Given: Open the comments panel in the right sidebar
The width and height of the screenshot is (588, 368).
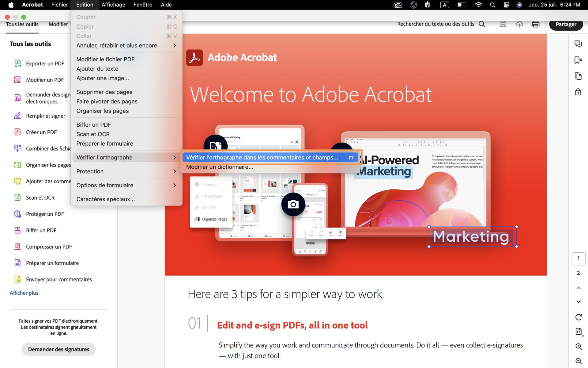Looking at the screenshot, I should point(578,44).
